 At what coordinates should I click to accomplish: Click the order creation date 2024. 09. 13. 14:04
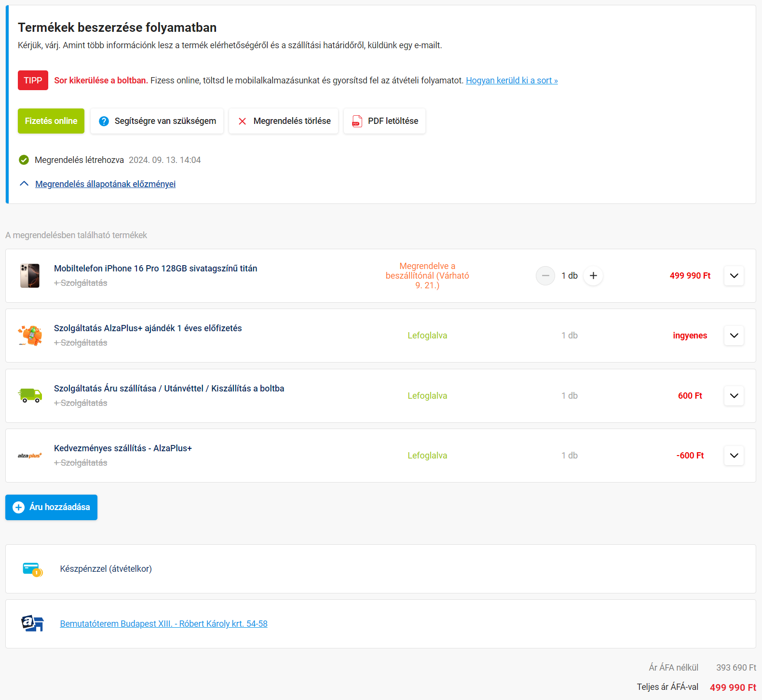(x=164, y=160)
